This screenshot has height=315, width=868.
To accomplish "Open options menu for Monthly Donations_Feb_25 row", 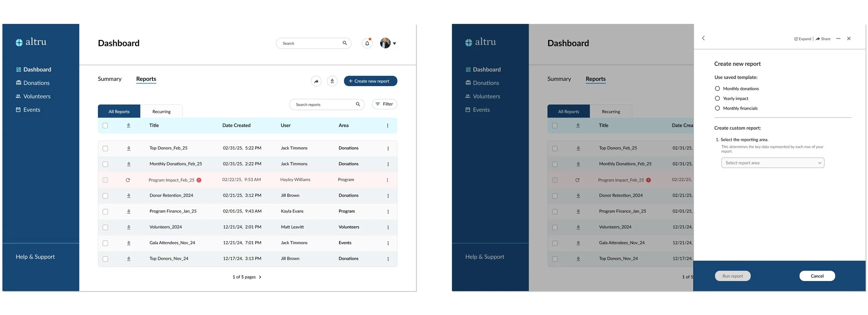I will pyautogui.click(x=388, y=164).
